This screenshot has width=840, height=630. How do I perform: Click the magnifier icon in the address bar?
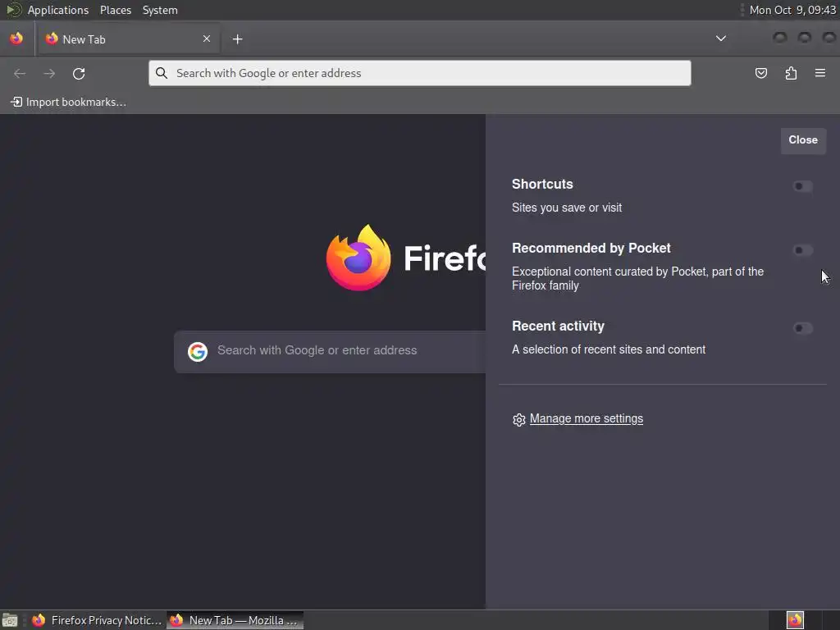(162, 73)
